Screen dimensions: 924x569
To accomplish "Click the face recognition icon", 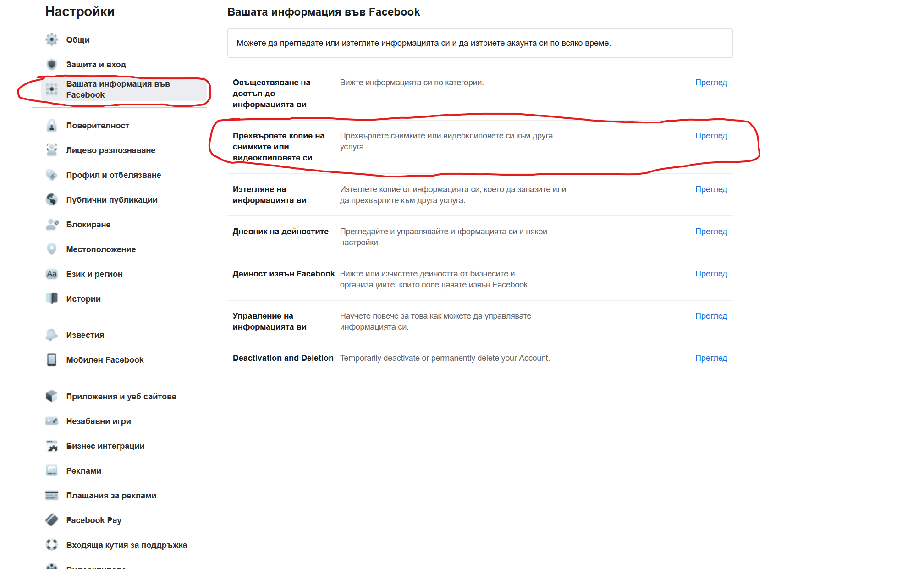I will (x=52, y=150).
